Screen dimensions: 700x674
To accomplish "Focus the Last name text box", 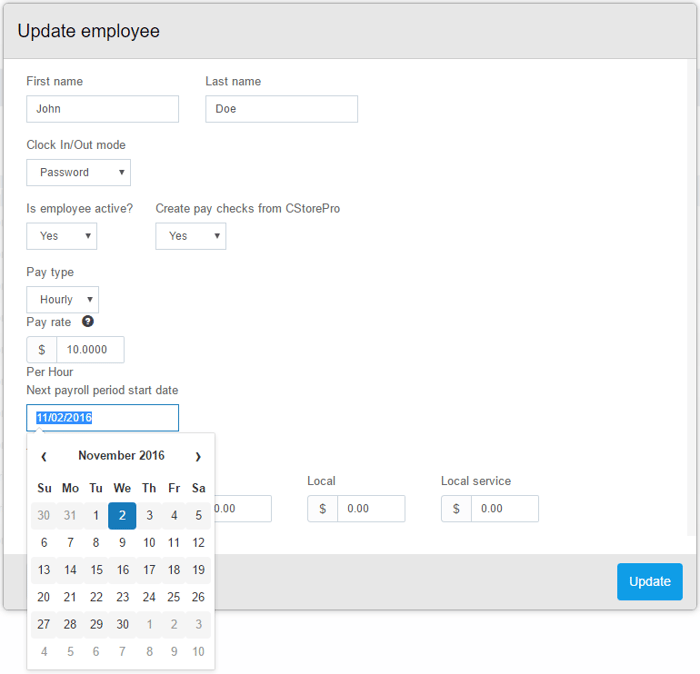I will point(281,109).
